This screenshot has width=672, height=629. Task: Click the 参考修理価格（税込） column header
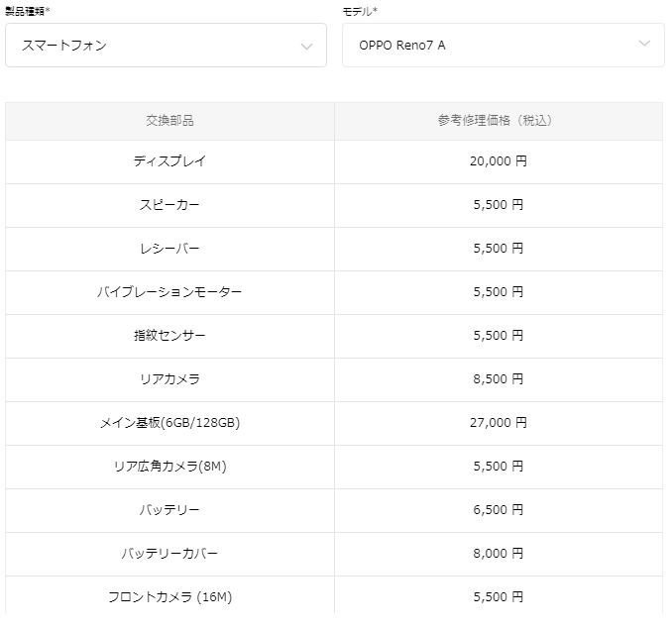498,121
